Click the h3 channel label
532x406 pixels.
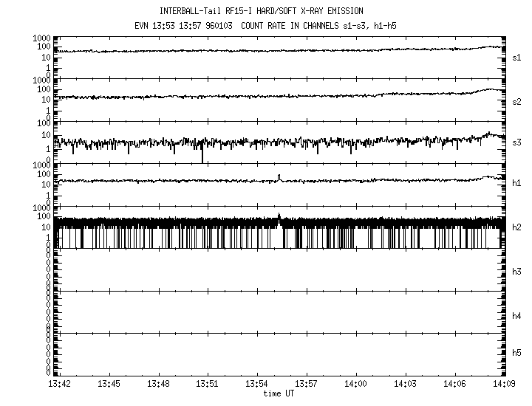[516, 272]
